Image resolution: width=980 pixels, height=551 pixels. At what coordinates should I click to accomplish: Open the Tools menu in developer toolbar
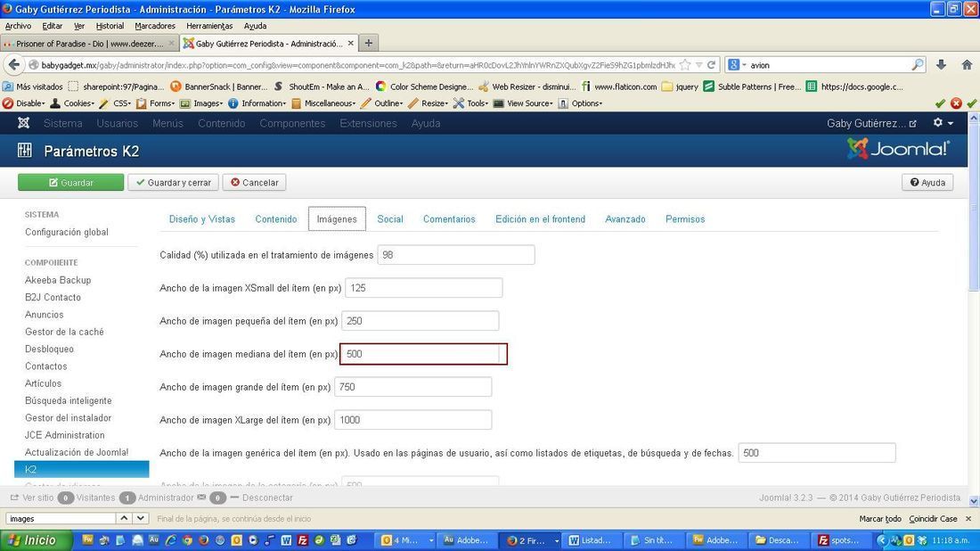point(471,103)
